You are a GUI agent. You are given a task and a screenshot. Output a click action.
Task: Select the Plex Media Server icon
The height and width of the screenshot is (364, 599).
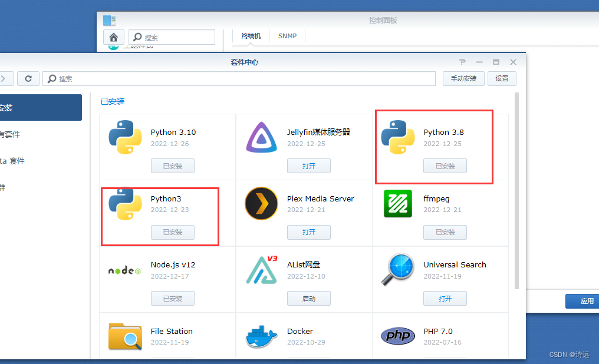pyautogui.click(x=261, y=203)
